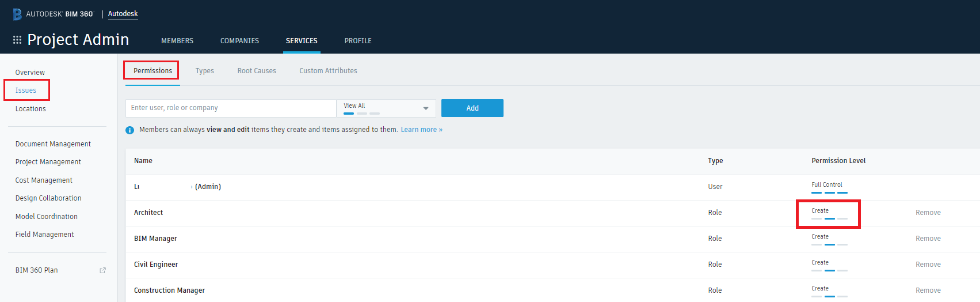980x302 pixels.
Task: Open the Profile tab
Action: click(x=358, y=41)
